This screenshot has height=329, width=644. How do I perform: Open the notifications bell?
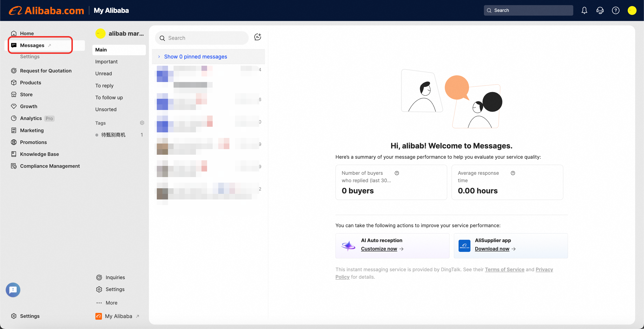(584, 10)
